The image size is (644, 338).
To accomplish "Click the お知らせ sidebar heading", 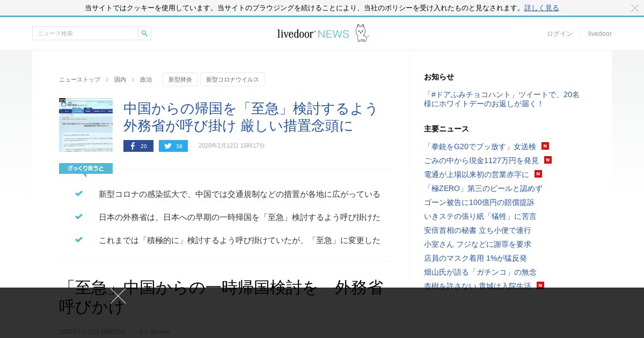I will (x=439, y=77).
